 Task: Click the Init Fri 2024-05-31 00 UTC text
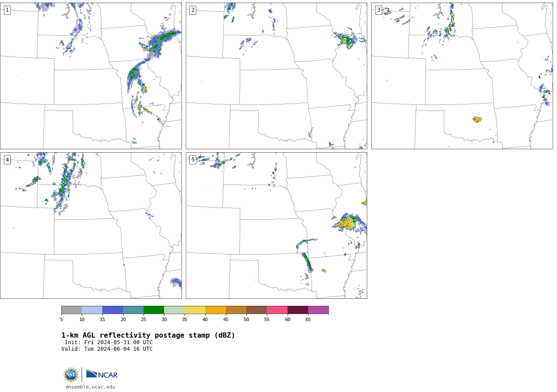click(109, 342)
